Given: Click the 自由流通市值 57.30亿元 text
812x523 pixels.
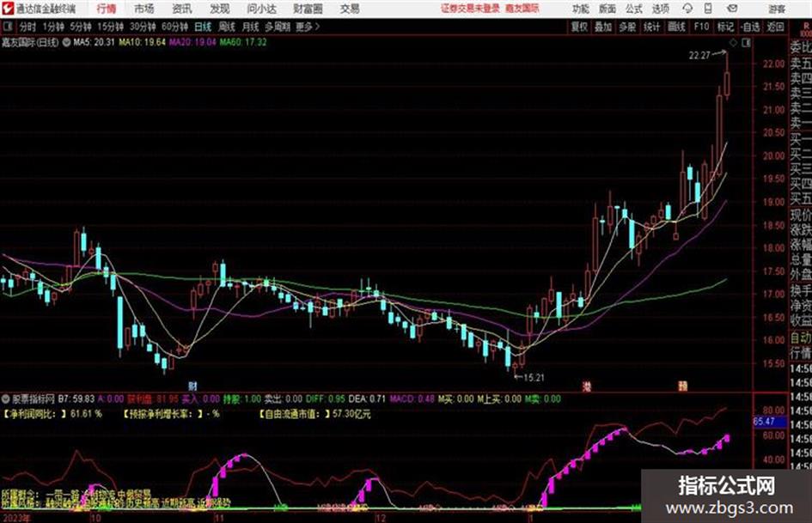Looking at the screenshot, I should pyautogui.click(x=314, y=414).
